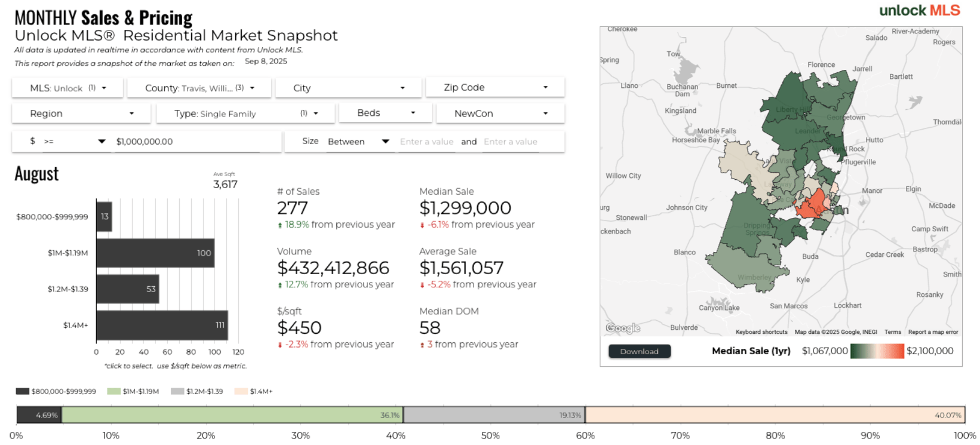Expand the County filter dropdown

(199, 88)
